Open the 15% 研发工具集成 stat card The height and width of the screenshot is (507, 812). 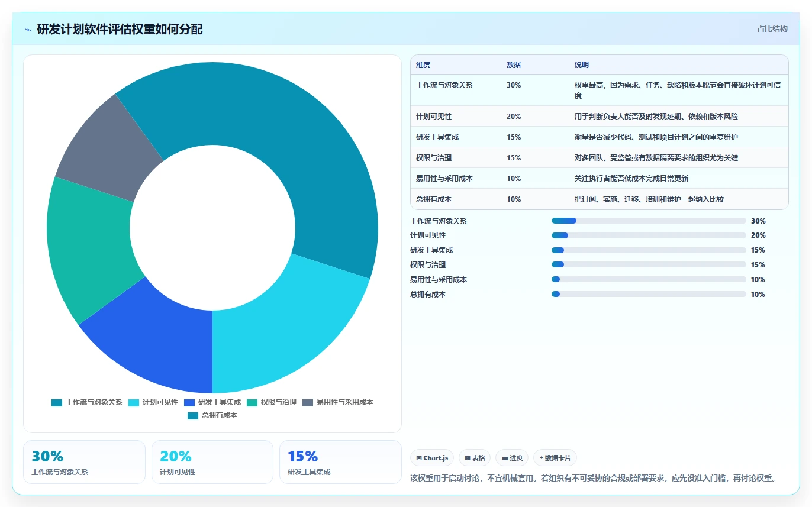click(x=340, y=462)
